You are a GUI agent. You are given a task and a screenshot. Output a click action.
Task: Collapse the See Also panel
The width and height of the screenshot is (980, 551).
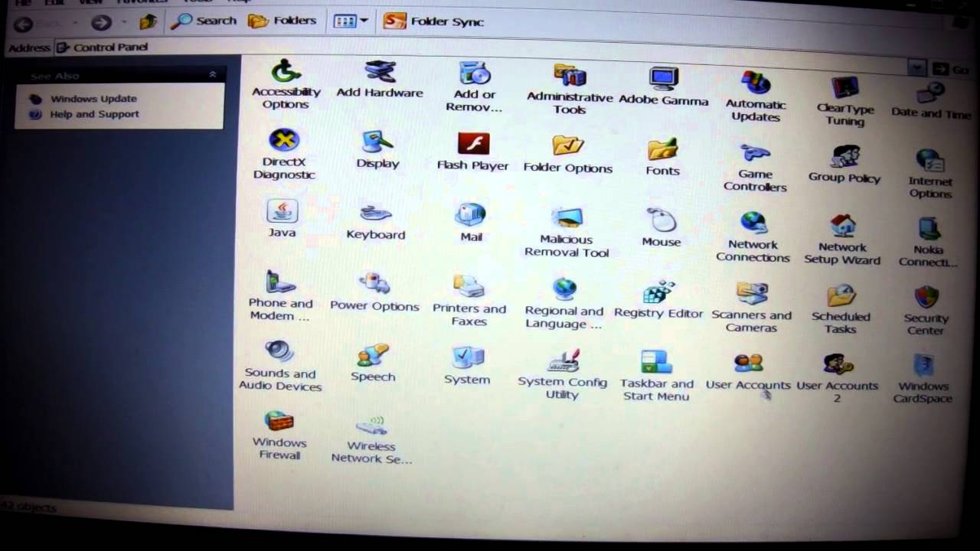[x=212, y=74]
